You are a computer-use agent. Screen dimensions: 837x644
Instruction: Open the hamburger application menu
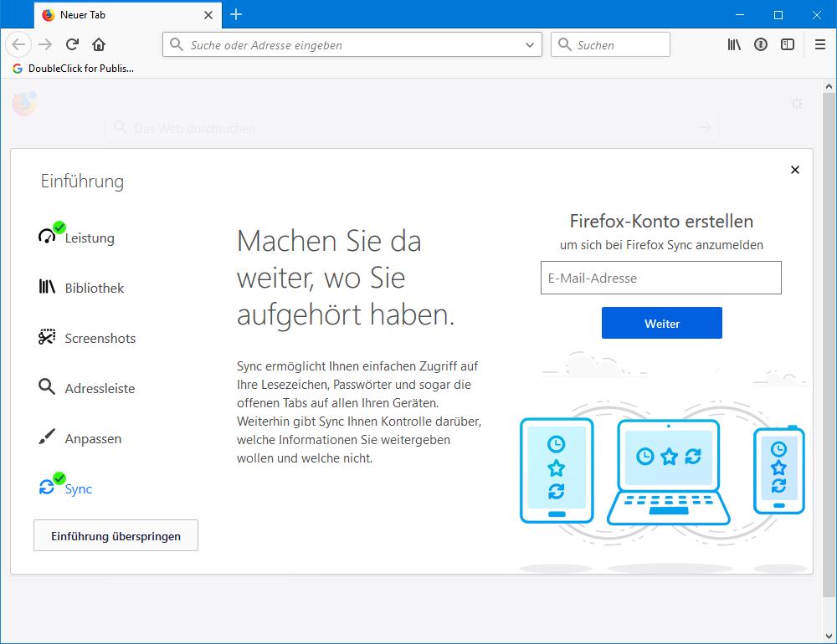820,44
